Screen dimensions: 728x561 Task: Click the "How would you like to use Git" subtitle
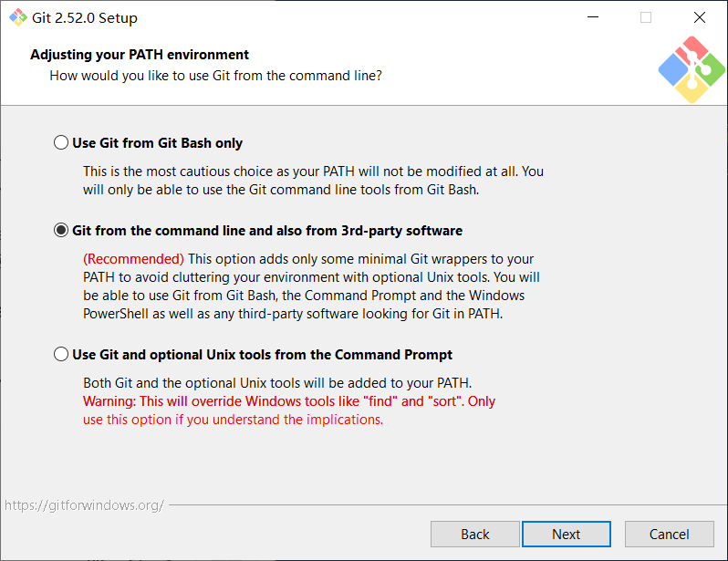click(215, 76)
